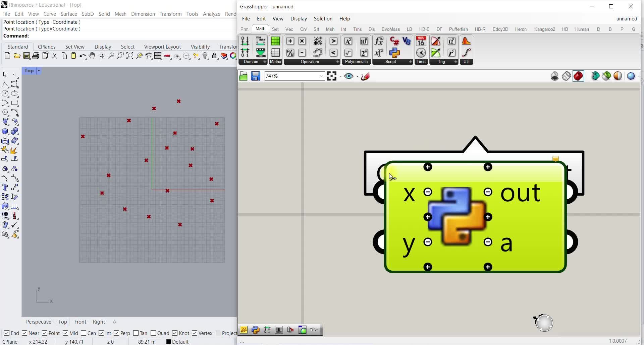Pick the document preview colour sphere icon
This screenshot has height=345, width=644.
tap(618, 76)
